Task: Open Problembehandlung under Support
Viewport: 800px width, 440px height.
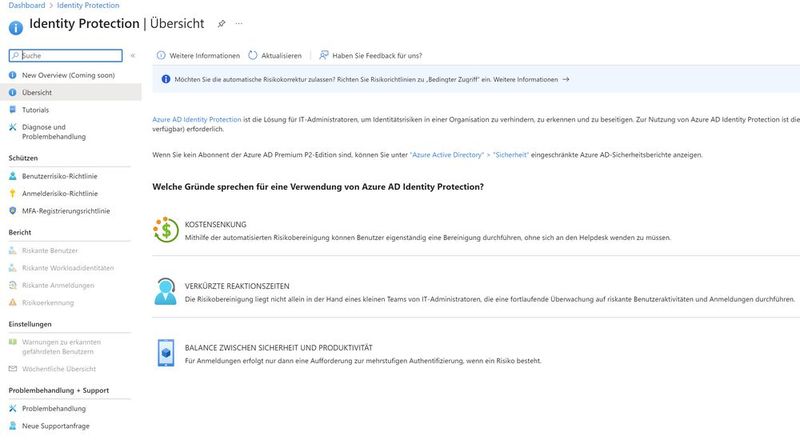Action: click(54, 408)
